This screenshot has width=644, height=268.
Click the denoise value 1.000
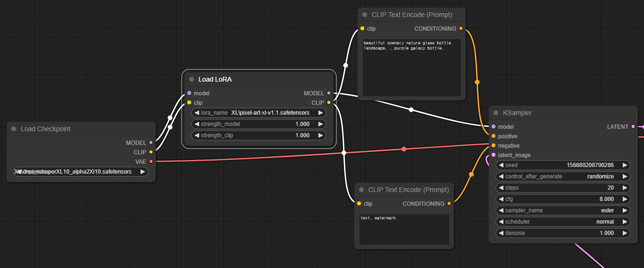[607, 233]
